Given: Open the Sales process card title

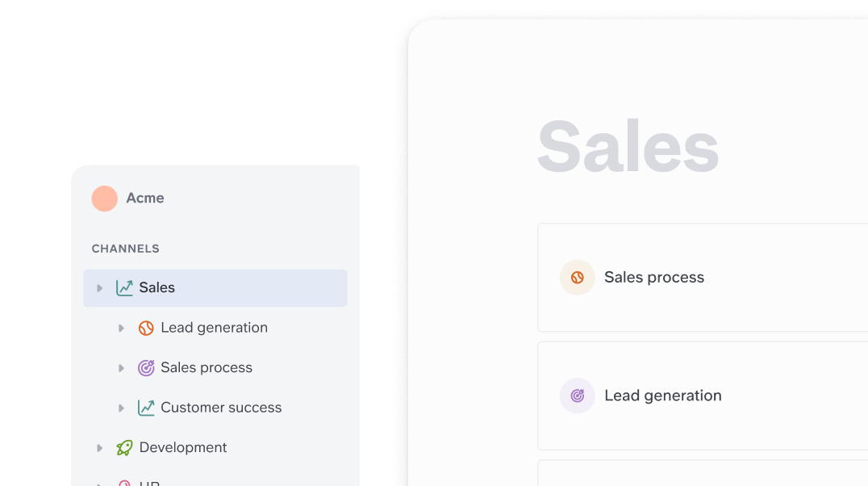Looking at the screenshot, I should tap(654, 278).
